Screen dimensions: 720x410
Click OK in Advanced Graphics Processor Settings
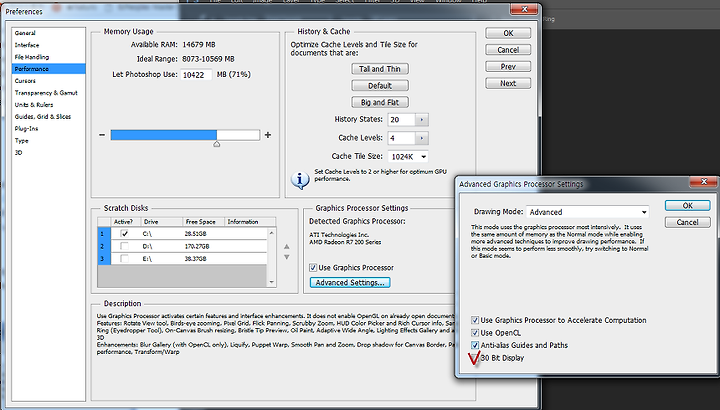[x=687, y=206]
